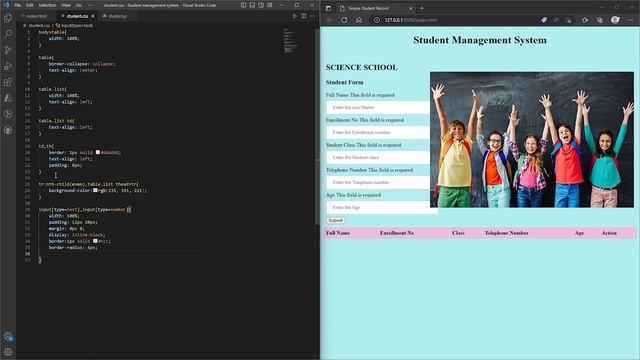The height and width of the screenshot is (360, 640).
Task: Click the #dddddd color swatch in code
Action: (98, 152)
